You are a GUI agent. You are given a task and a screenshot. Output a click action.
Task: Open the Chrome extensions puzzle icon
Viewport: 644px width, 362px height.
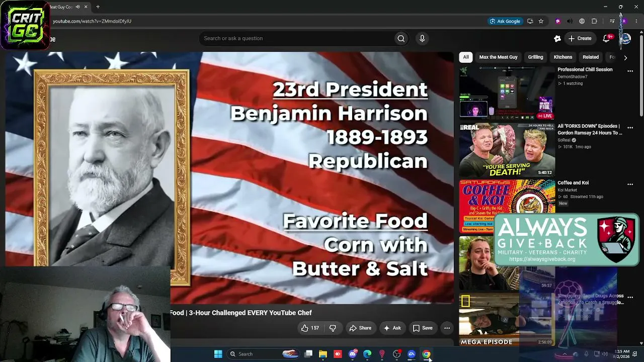click(594, 21)
